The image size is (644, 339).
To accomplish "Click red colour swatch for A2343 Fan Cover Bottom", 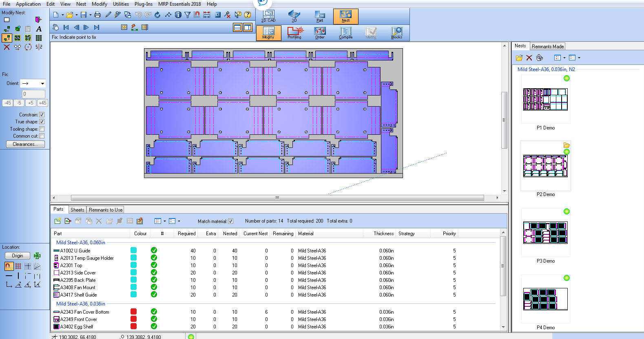I will (133, 312).
